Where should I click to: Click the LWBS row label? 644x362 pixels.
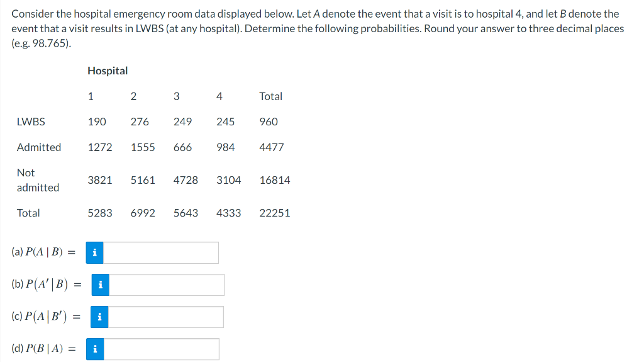pyautogui.click(x=31, y=122)
